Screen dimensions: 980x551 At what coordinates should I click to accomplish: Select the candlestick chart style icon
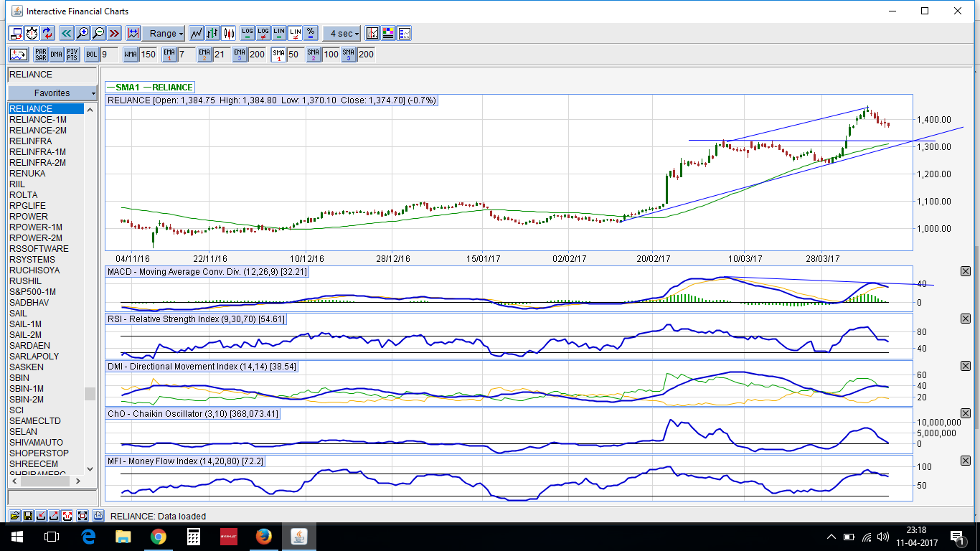click(229, 33)
